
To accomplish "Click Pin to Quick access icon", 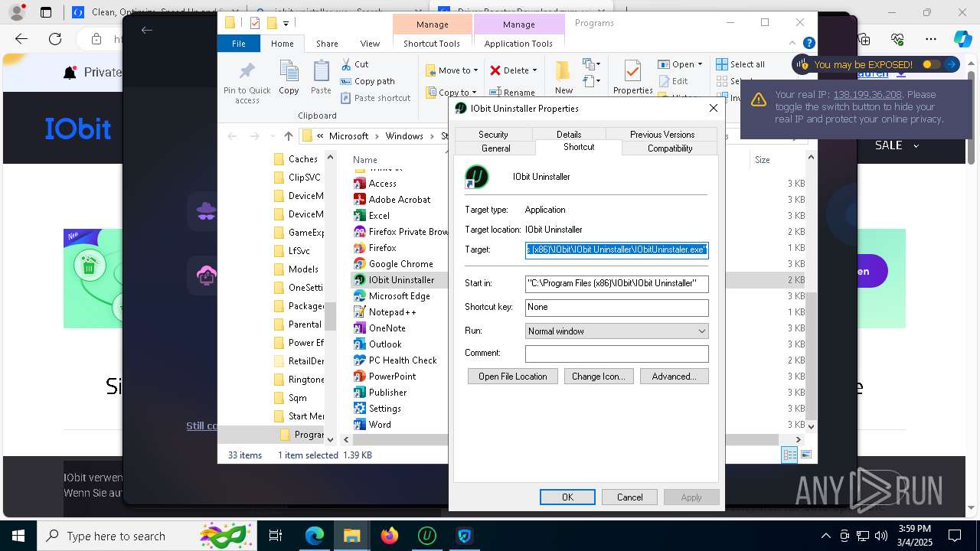I will pos(247,72).
